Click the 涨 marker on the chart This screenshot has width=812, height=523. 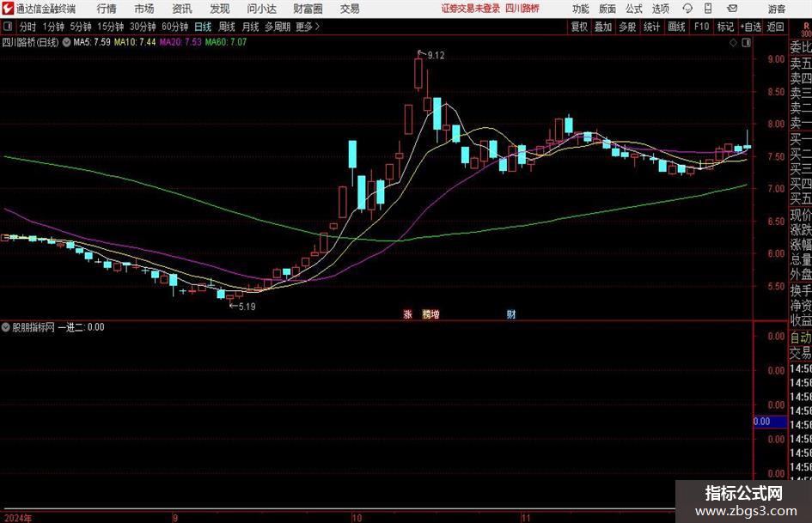point(408,313)
